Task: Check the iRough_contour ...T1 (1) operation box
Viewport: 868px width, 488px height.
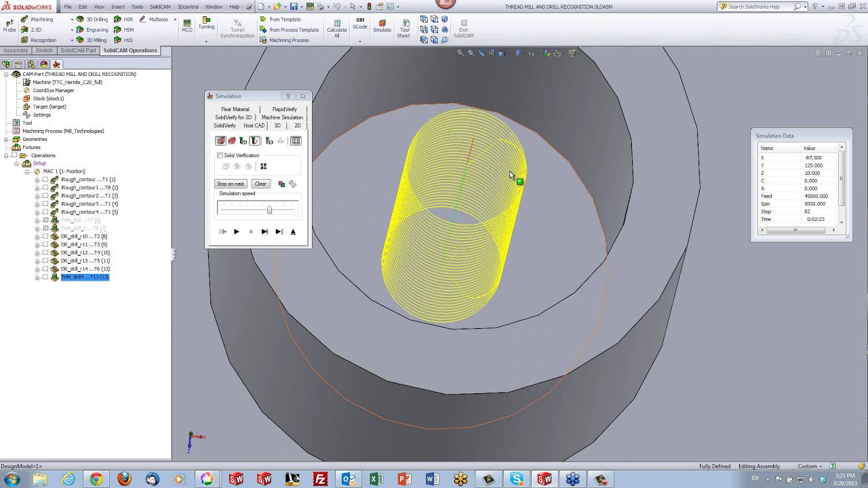Action: (x=45, y=180)
